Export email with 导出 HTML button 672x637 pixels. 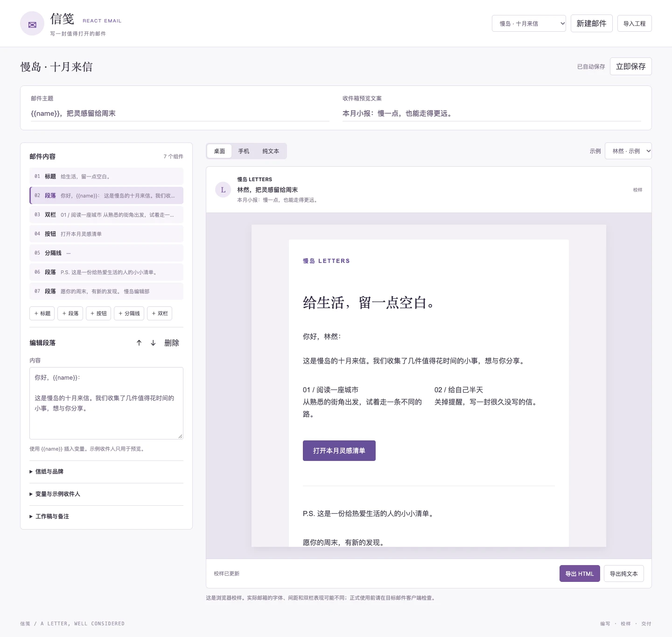[579, 573]
